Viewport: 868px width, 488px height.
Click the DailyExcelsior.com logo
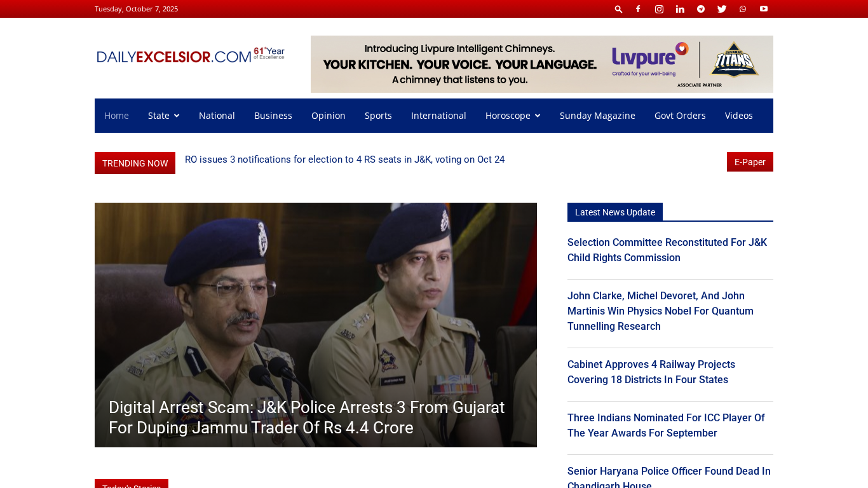click(191, 55)
